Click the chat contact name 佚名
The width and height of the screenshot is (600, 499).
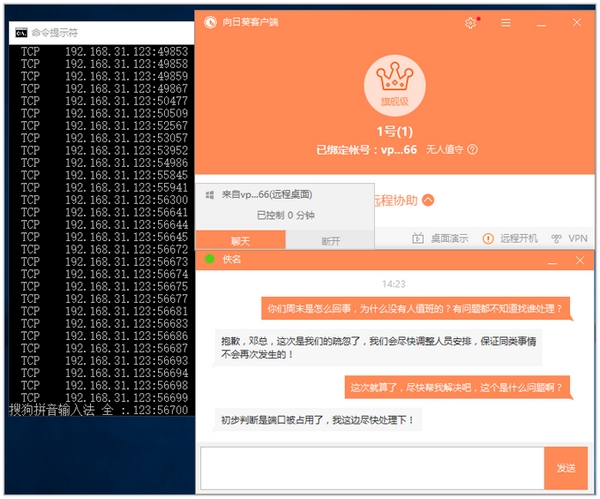232,259
